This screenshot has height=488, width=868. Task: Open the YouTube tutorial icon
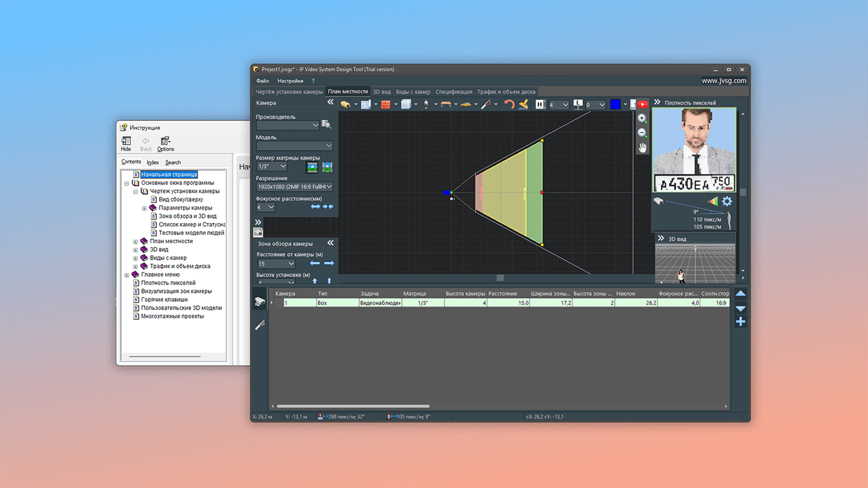point(642,104)
